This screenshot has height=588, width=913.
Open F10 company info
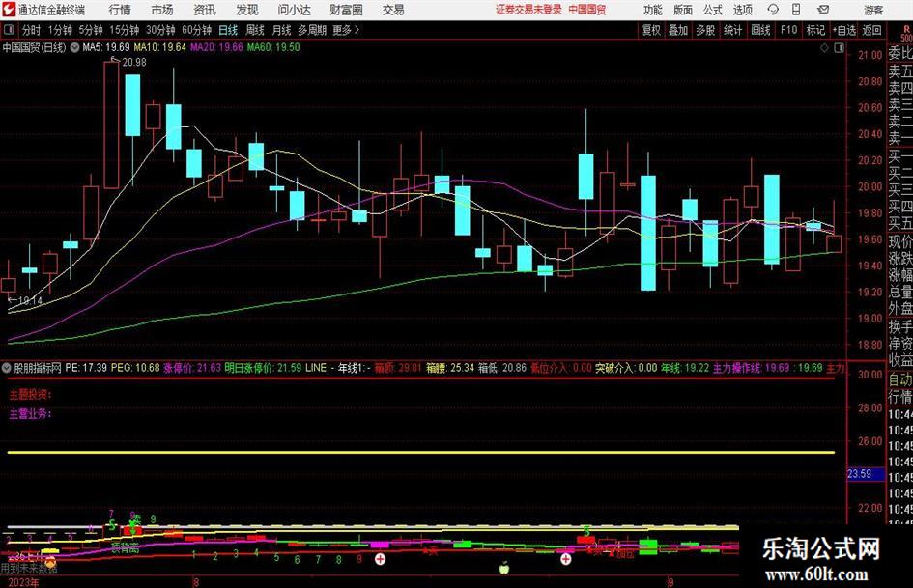tap(789, 30)
